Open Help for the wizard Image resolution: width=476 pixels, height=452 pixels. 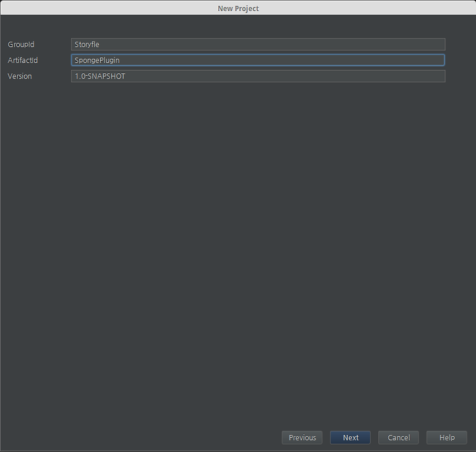(x=447, y=437)
